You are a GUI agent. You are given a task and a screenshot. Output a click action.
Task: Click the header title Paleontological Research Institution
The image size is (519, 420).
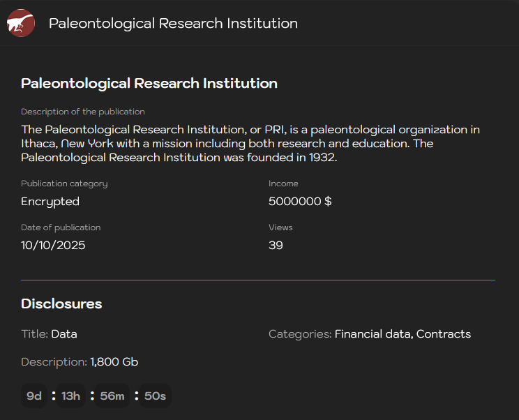(x=173, y=23)
